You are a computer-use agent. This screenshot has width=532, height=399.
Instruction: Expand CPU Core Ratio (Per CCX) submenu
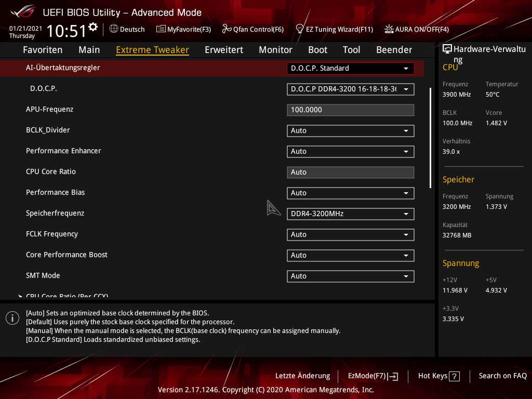click(67, 296)
